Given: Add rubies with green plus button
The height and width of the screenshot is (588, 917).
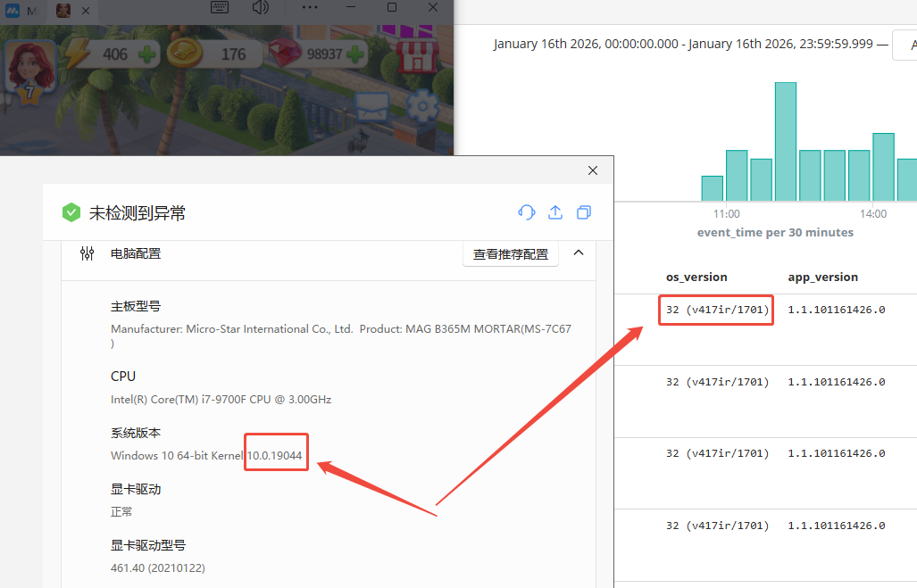Looking at the screenshot, I should [x=356, y=54].
